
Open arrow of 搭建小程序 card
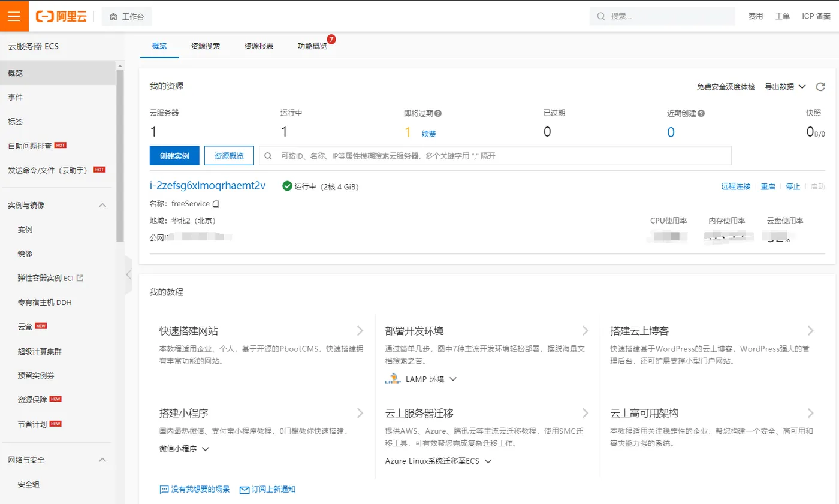360,413
